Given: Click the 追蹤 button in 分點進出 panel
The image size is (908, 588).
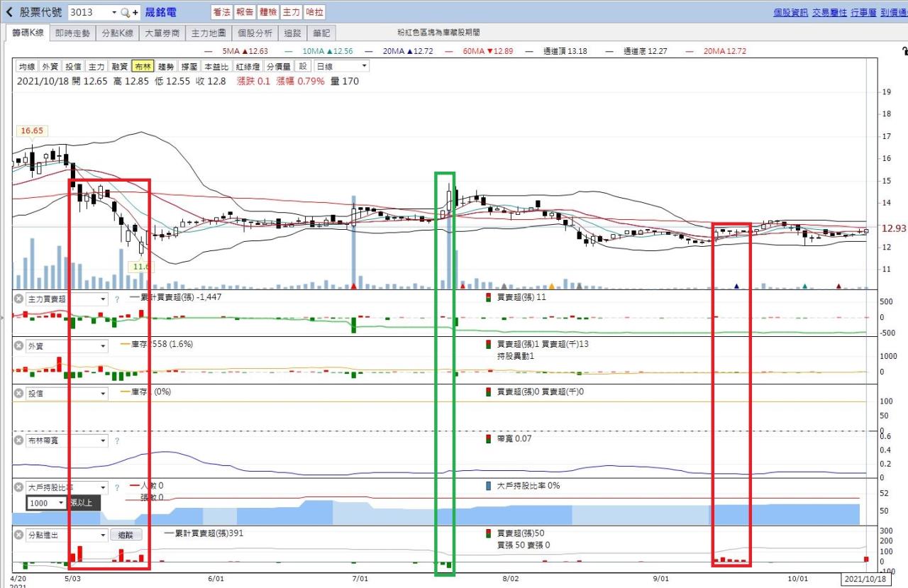Looking at the screenshot, I should (126, 536).
